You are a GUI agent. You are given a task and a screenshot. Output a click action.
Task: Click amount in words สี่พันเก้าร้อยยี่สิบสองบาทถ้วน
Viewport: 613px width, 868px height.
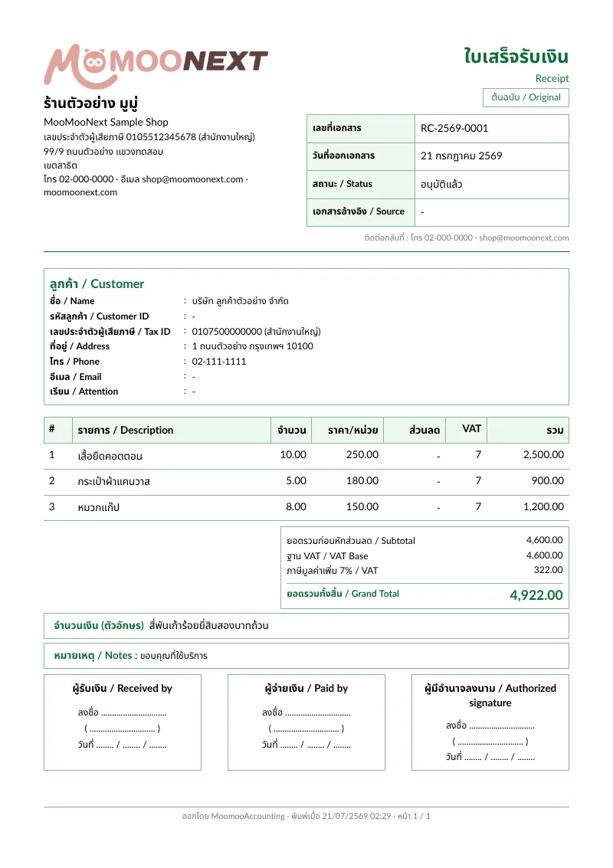pos(208,626)
